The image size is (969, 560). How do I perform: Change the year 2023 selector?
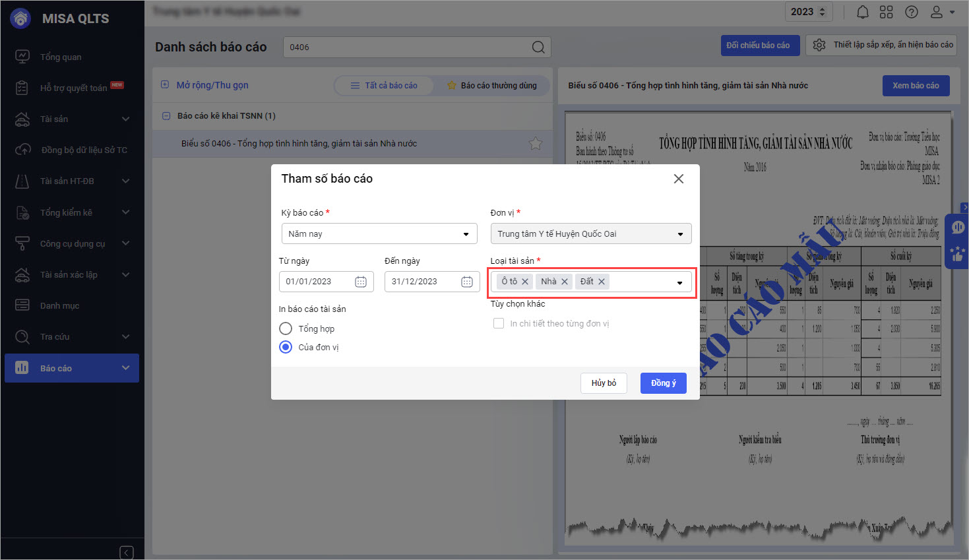click(809, 12)
